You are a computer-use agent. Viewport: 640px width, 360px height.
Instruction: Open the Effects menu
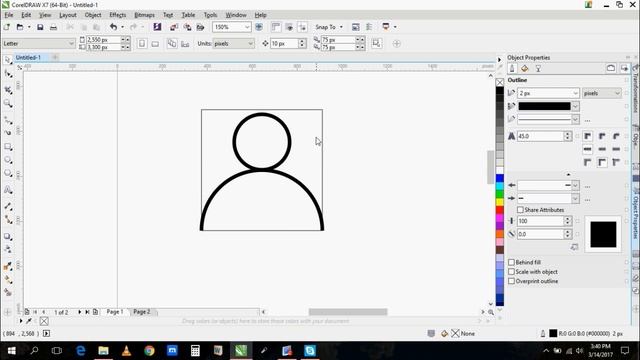tap(118, 15)
